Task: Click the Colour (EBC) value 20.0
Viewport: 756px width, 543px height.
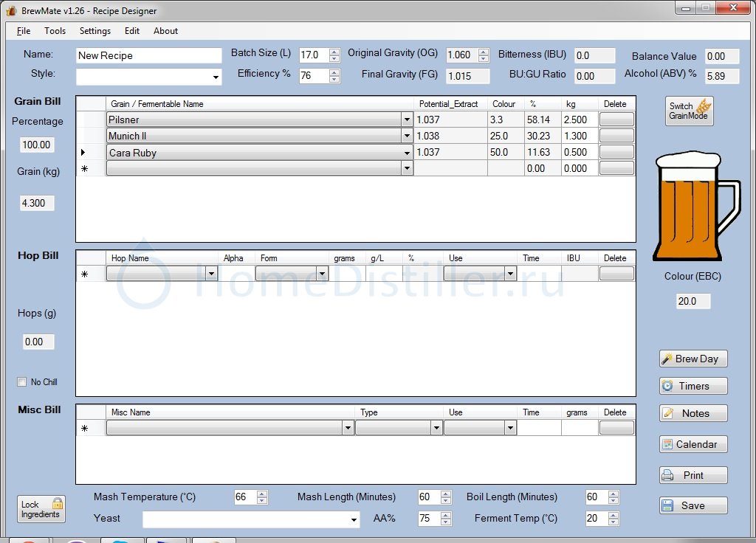Action: [x=693, y=301]
